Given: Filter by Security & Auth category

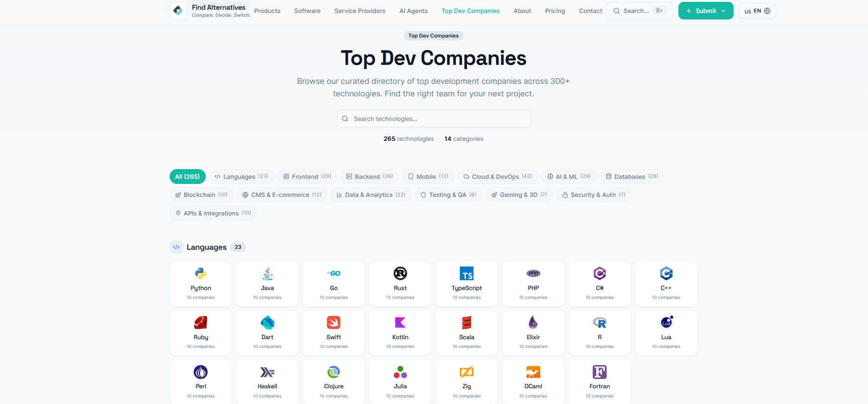Looking at the screenshot, I should pos(594,195).
